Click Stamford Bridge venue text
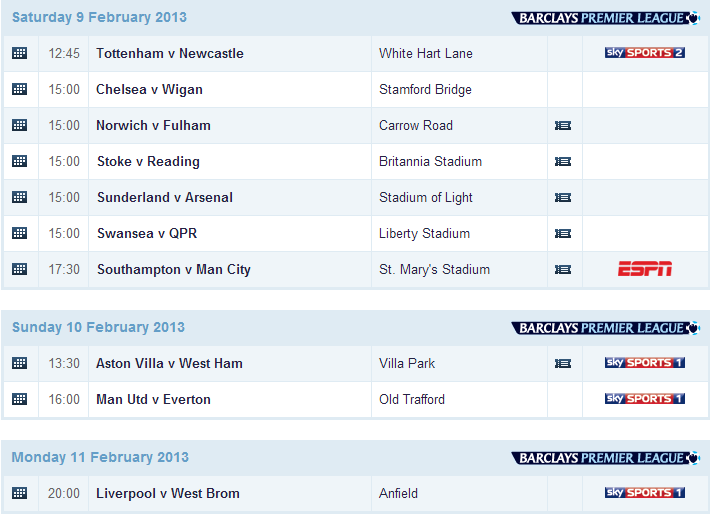The width and height of the screenshot is (710, 516). click(425, 90)
